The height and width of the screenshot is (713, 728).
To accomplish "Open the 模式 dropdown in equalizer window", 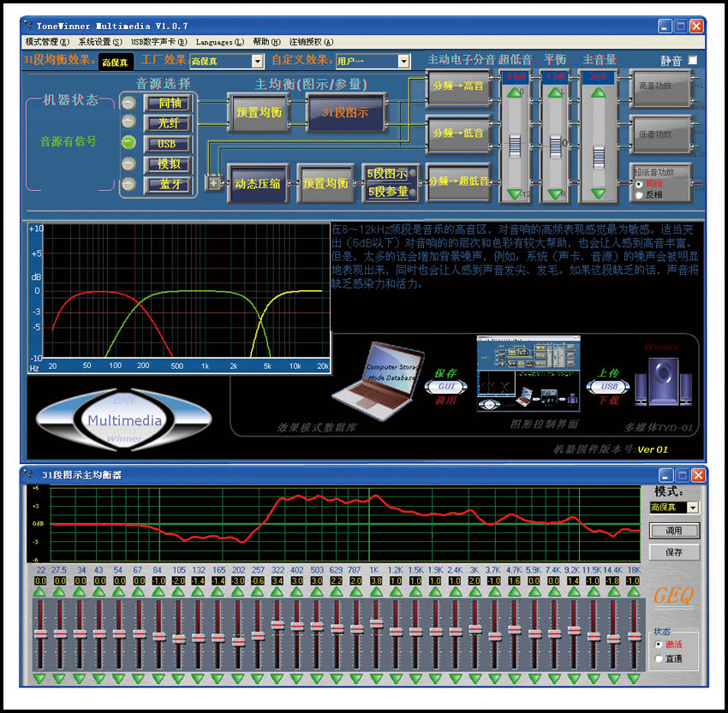I will click(x=693, y=508).
